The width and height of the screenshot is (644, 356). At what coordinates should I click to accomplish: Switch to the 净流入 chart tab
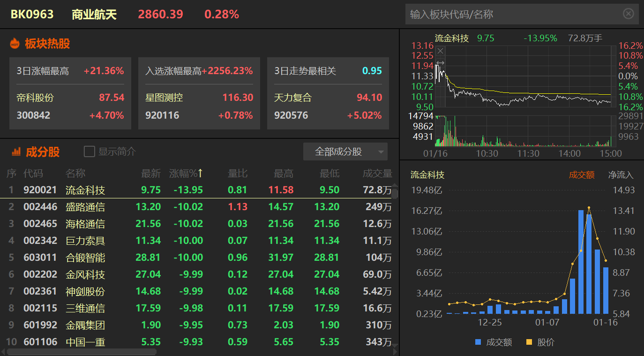[x=621, y=175]
